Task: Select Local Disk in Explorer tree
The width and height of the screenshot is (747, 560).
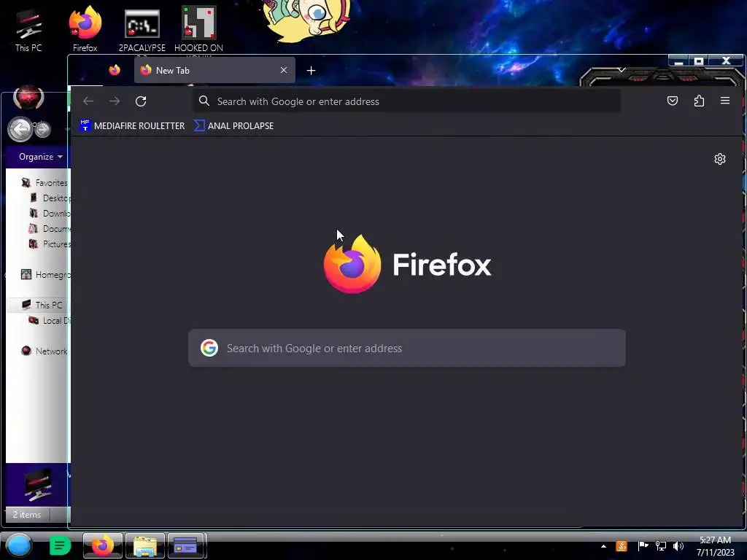Action: pyautogui.click(x=50, y=321)
